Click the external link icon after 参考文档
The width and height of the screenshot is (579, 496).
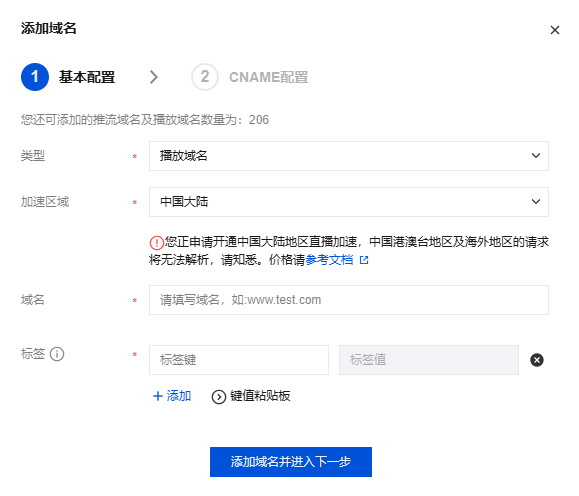364,260
